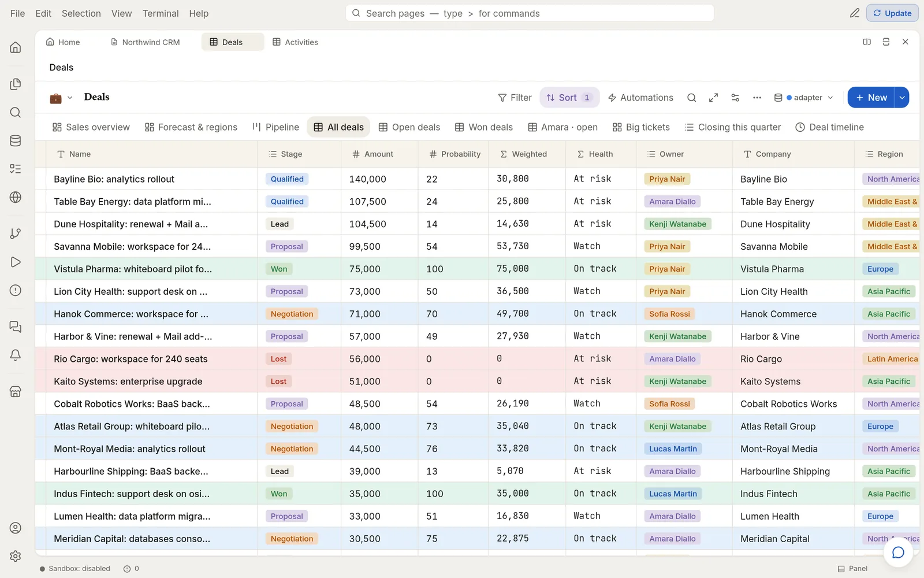Select the Won deals view tab

484,127
